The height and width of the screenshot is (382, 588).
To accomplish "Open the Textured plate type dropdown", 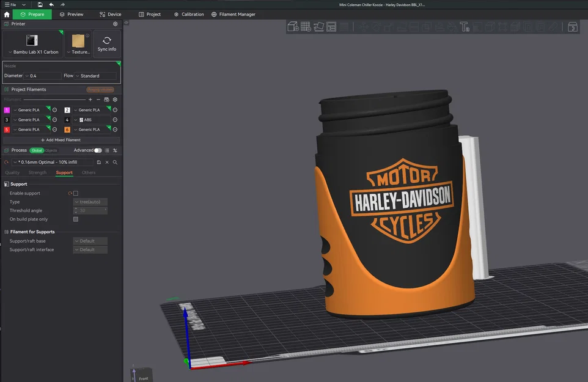I will (x=78, y=44).
